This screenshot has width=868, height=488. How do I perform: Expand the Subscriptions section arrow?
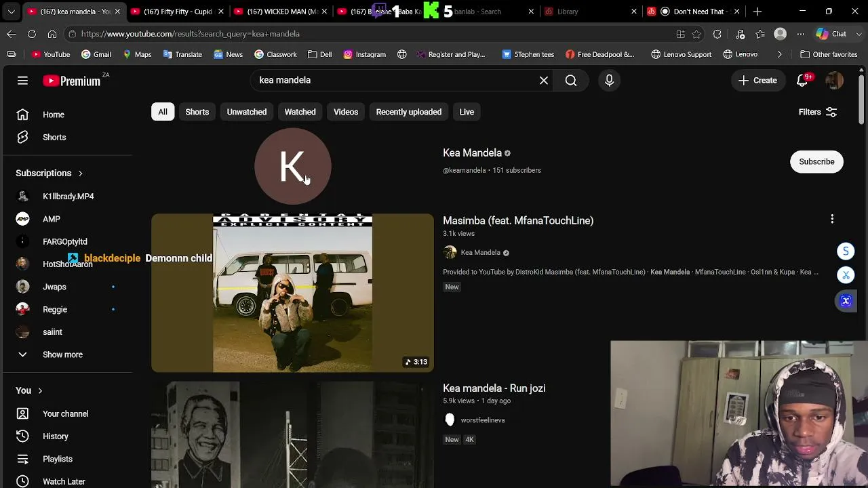tap(80, 174)
